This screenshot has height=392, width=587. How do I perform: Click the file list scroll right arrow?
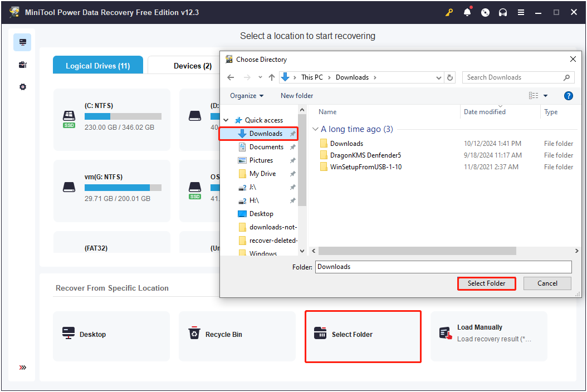(576, 251)
